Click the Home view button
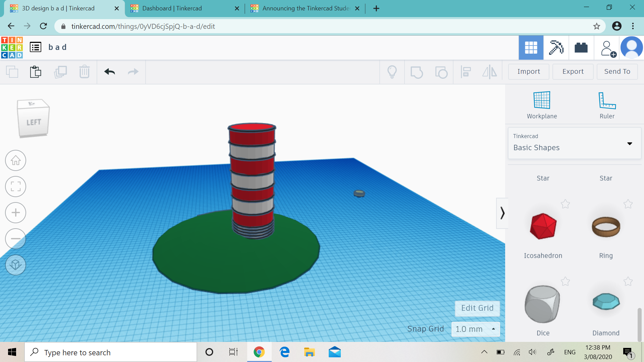The image size is (644, 362). tap(15, 161)
